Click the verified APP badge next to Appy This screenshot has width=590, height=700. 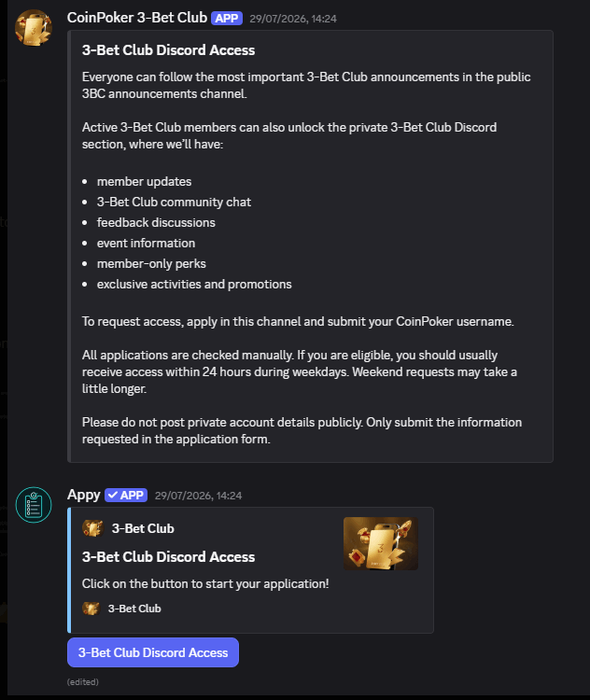[x=126, y=495]
